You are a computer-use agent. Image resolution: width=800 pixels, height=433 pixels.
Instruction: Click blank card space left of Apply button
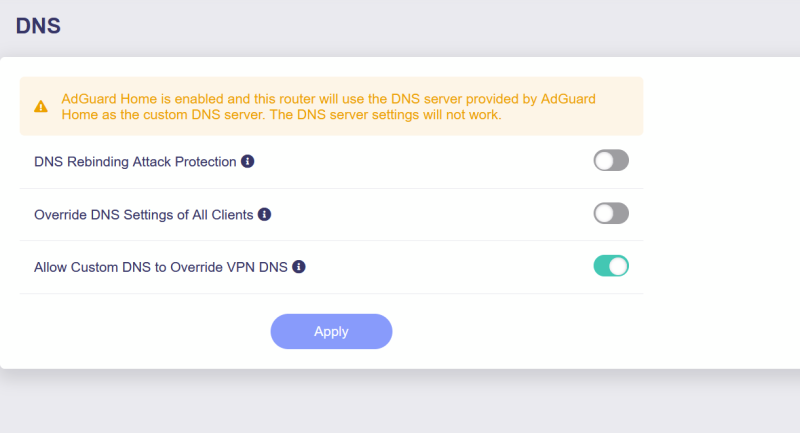pos(150,331)
